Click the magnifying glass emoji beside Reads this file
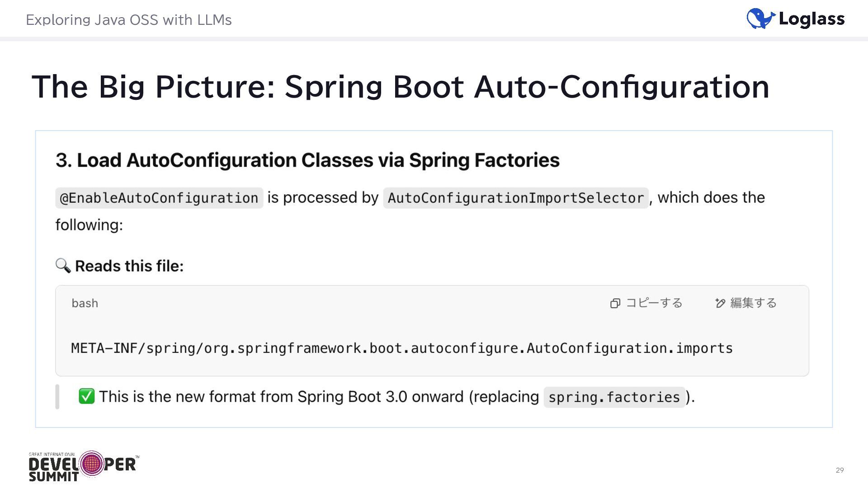The image size is (868, 488). tap(63, 266)
